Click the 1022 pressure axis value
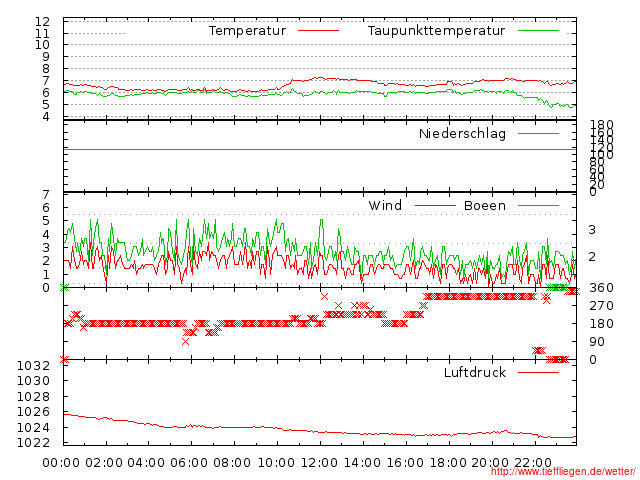Viewport: 640px width, 480px height. click(33, 442)
